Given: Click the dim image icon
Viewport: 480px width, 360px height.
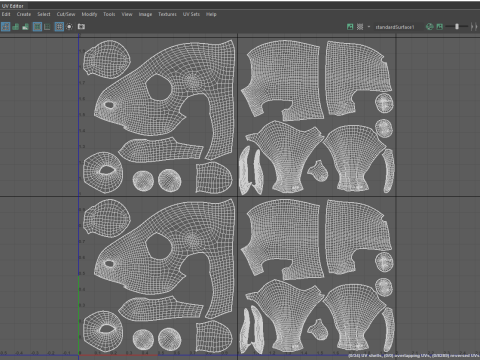Looking at the screenshot, I should click(x=440, y=27).
